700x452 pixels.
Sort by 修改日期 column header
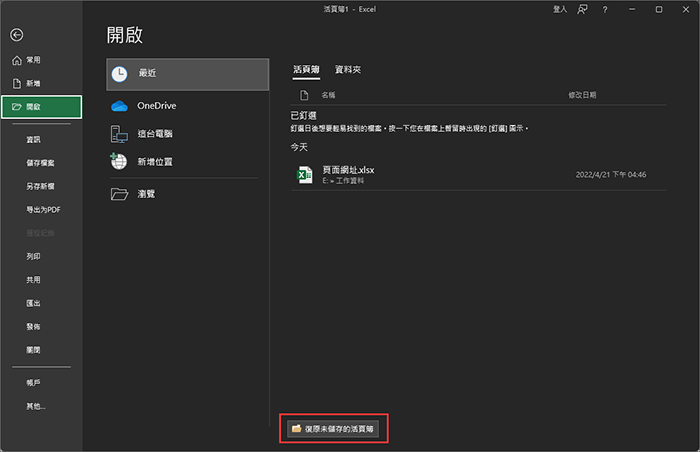click(582, 95)
